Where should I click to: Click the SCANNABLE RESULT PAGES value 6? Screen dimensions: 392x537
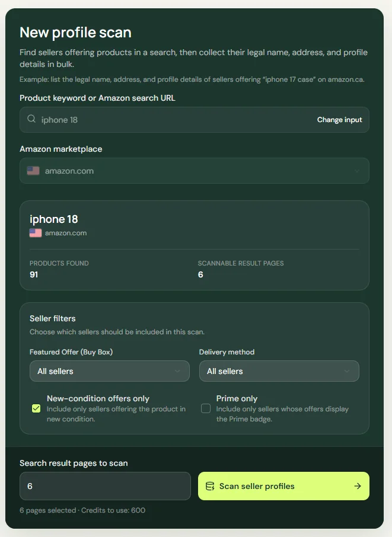click(200, 274)
